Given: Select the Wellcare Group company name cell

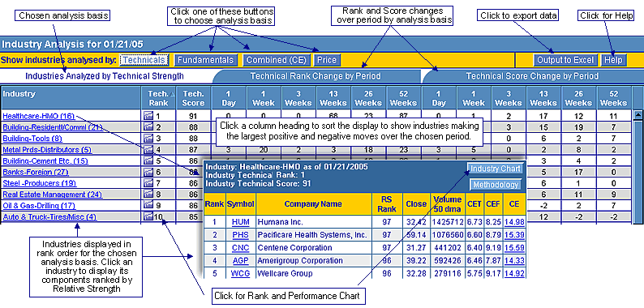Looking at the screenshot, I should pos(313,273).
